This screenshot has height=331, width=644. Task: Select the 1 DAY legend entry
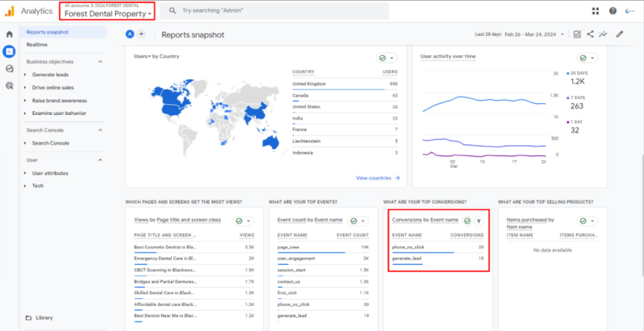[575, 126]
